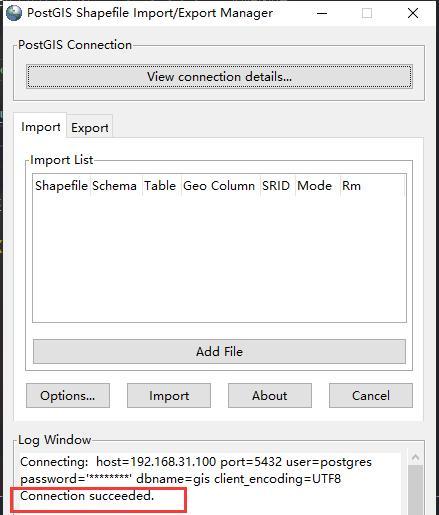Image resolution: width=439 pixels, height=515 pixels.
Task: Select the SRID column header
Action: click(x=276, y=186)
